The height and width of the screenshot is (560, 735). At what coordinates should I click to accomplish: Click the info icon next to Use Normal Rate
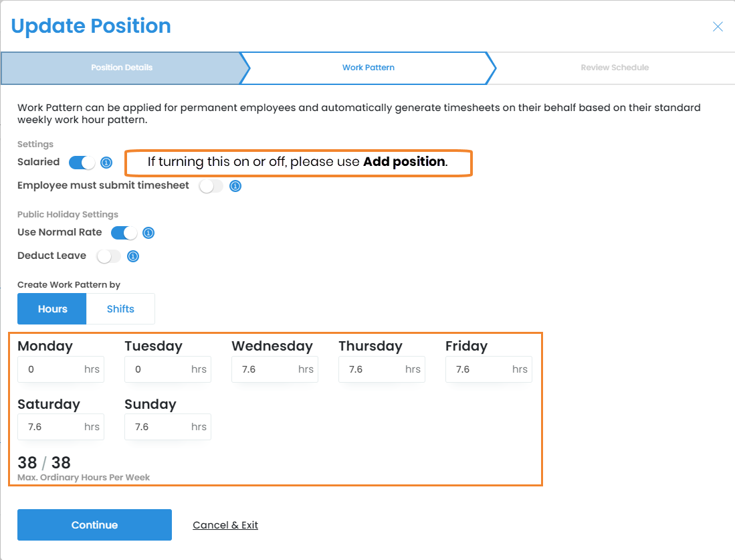[148, 233]
